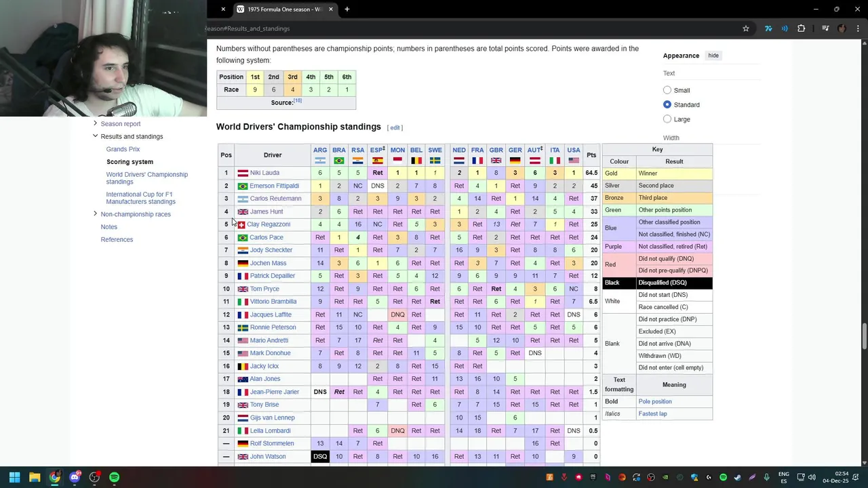This screenshot has height=488, width=868.
Task: Go to World Drivers' Championship standings in sidebar
Action: [x=147, y=178]
